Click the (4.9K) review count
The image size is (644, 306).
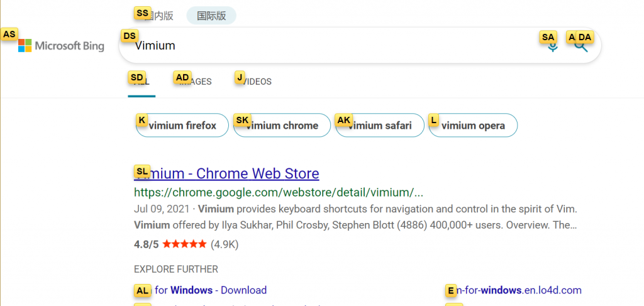225,244
